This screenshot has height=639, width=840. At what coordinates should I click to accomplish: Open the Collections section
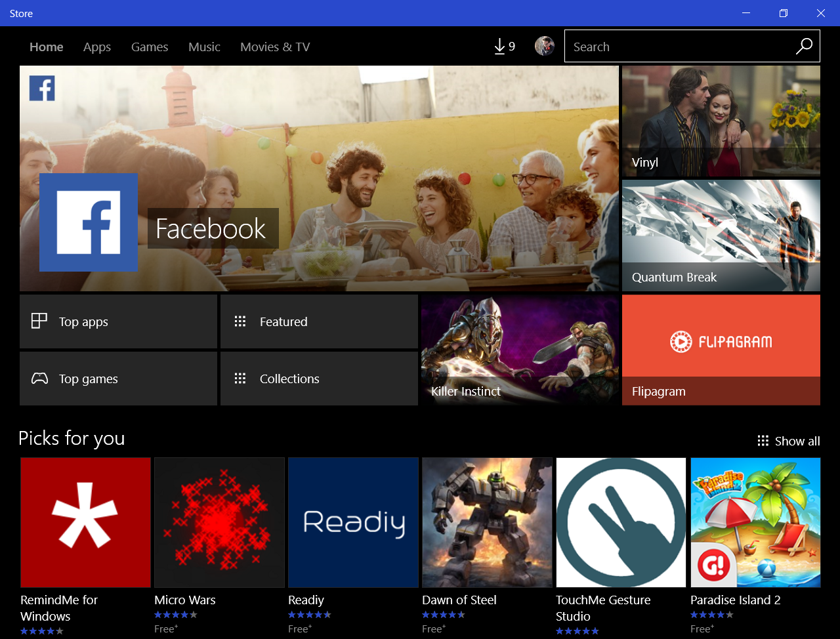coord(319,379)
